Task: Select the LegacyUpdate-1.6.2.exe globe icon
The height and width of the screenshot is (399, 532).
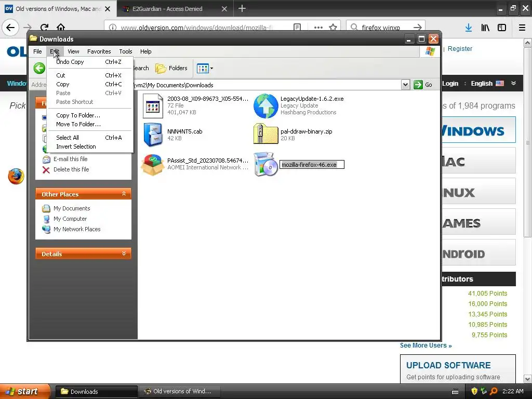Action: point(265,106)
